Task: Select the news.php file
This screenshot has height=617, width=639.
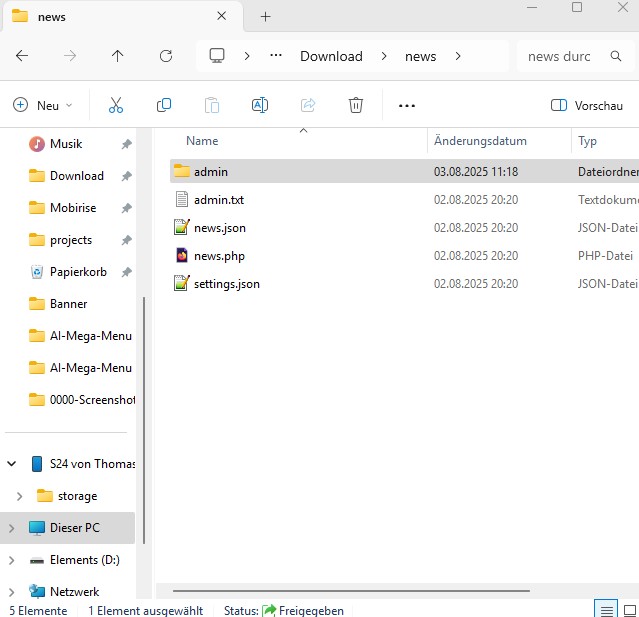Action: pyautogui.click(x=219, y=256)
